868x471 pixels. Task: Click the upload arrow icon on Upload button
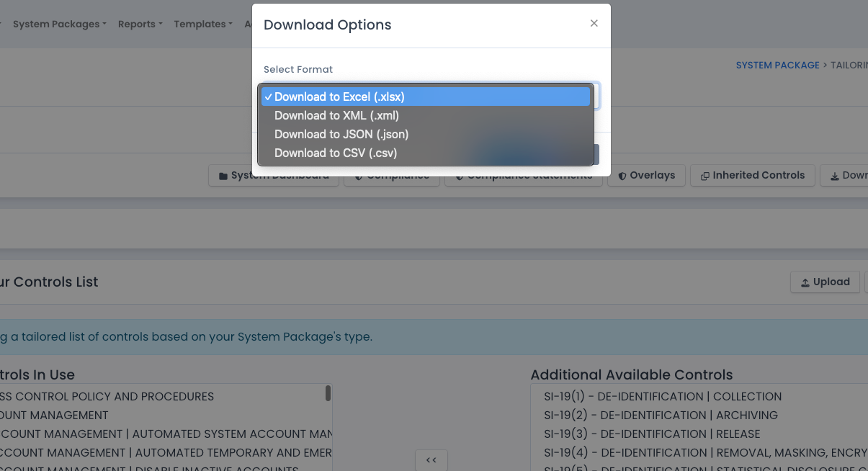(807, 282)
